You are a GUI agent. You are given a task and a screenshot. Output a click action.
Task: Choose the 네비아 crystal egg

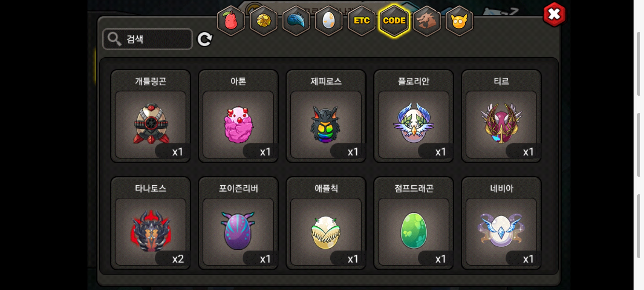(501, 223)
